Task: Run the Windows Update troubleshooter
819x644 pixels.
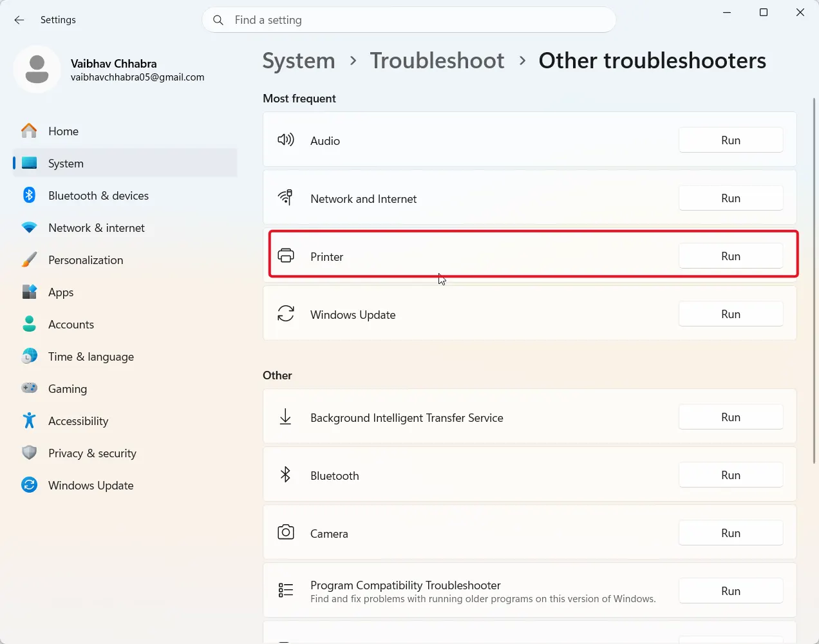Action: click(x=731, y=314)
